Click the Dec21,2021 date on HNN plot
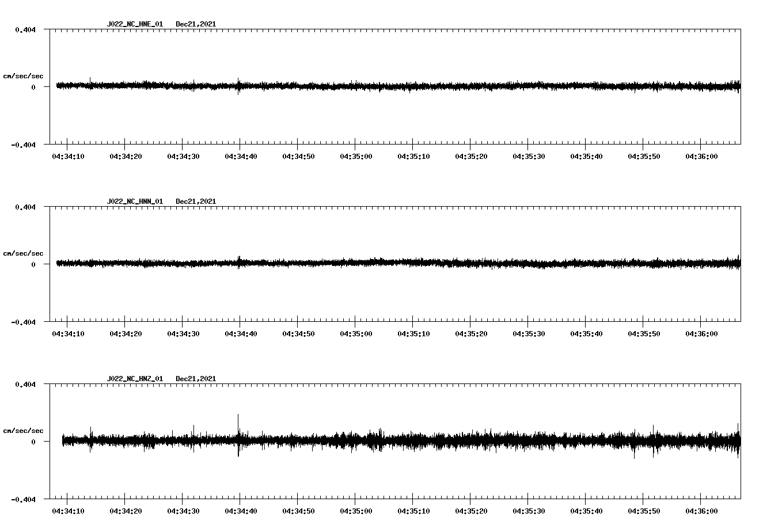 196,202
